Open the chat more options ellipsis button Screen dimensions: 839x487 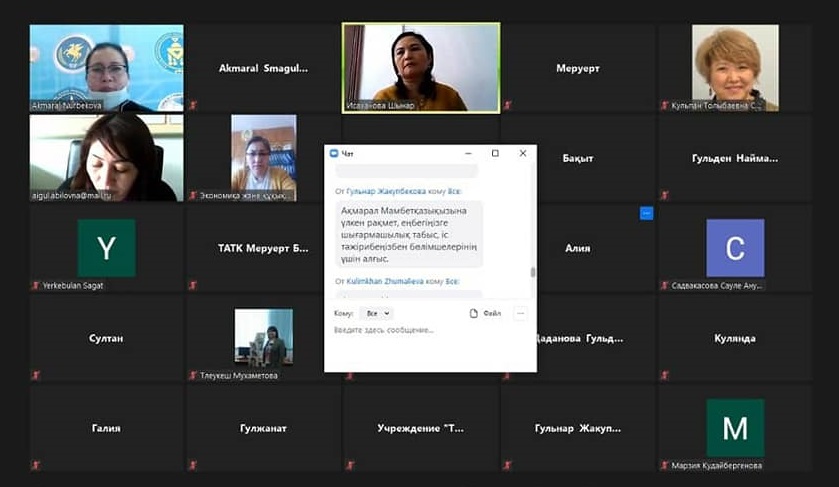click(x=520, y=313)
